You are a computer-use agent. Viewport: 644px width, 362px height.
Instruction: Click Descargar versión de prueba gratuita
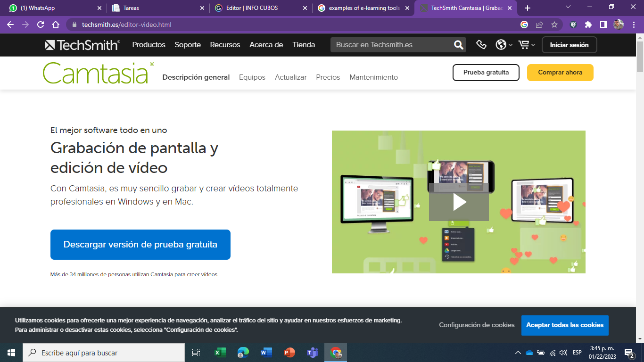[140, 244]
